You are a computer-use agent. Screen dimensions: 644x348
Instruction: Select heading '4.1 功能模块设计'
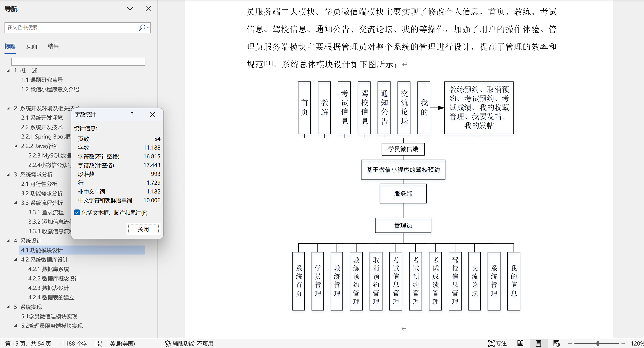click(x=82, y=250)
